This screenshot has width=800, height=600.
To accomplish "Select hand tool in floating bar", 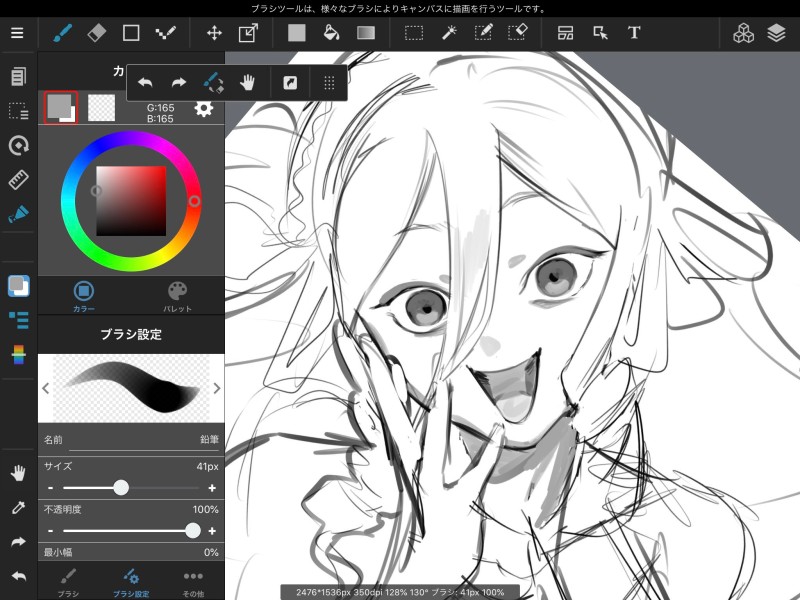I will click(x=247, y=83).
